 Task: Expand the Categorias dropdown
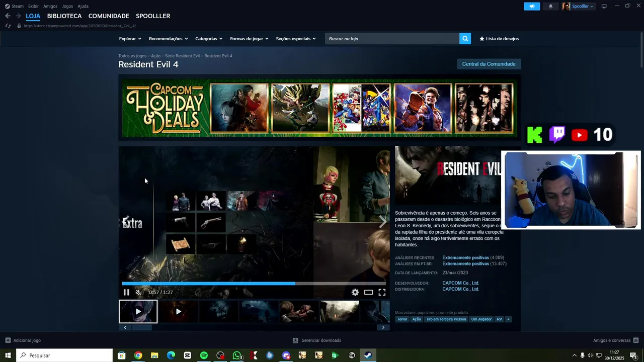tap(209, 39)
